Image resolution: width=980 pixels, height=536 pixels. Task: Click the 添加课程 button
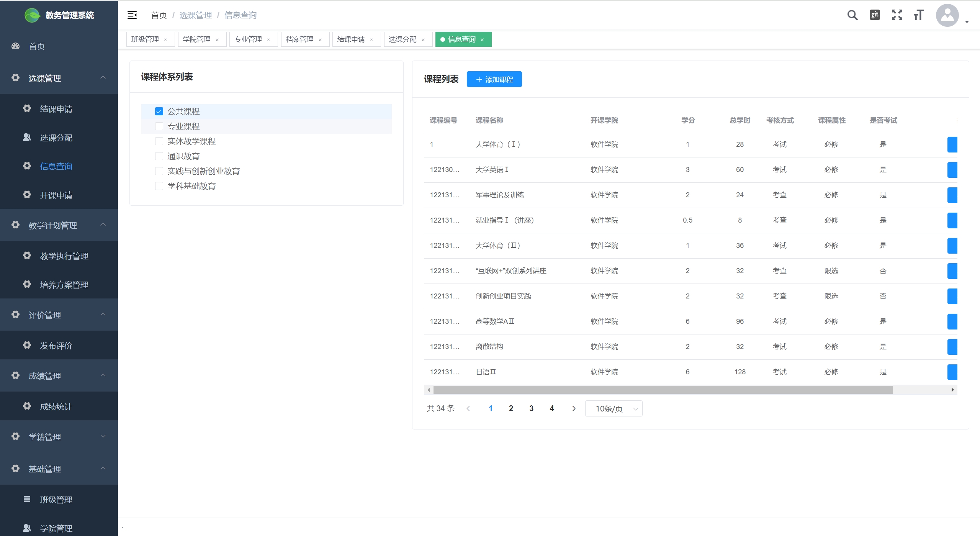point(494,79)
